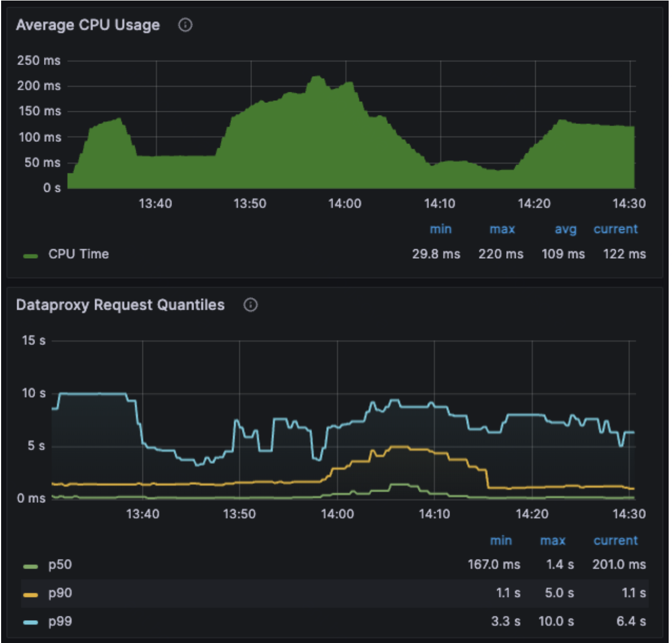Open info icon next to Average CPU Usage
The image size is (672, 643).
pyautogui.click(x=185, y=25)
